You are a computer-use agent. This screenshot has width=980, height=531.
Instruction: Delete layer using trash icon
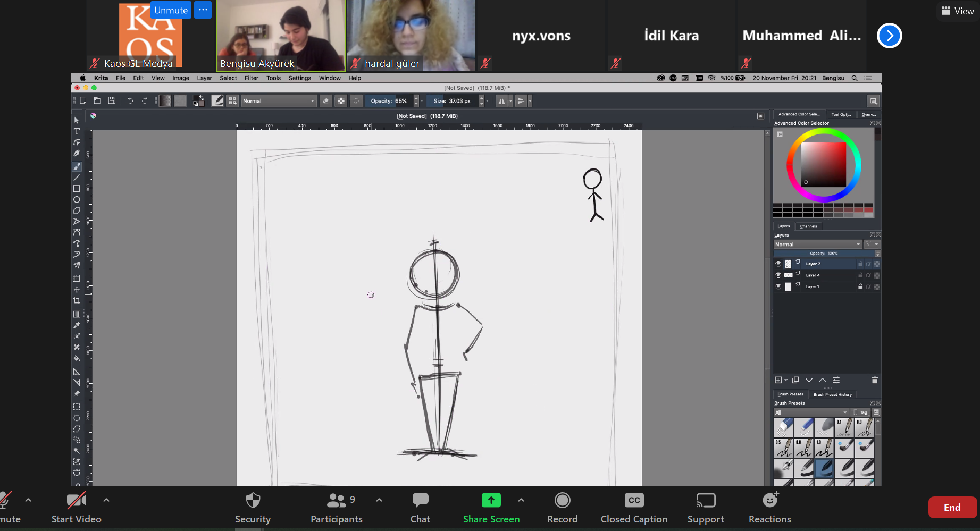click(x=875, y=380)
